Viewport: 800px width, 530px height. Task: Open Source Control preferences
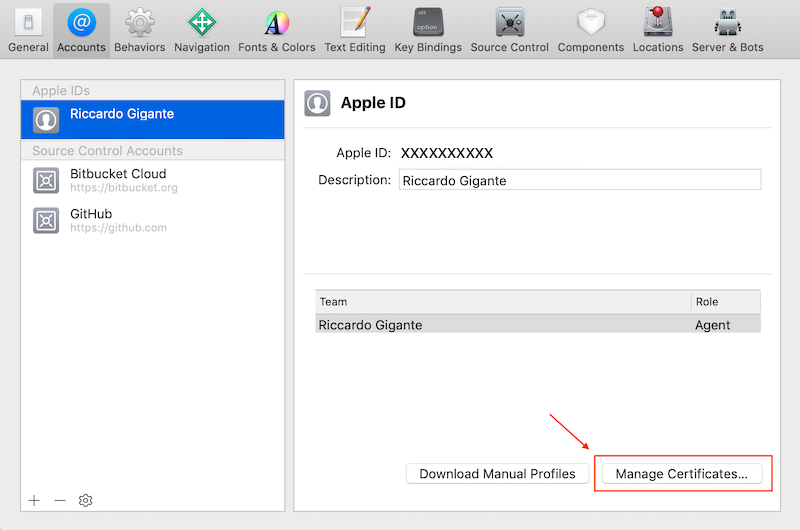(x=509, y=30)
